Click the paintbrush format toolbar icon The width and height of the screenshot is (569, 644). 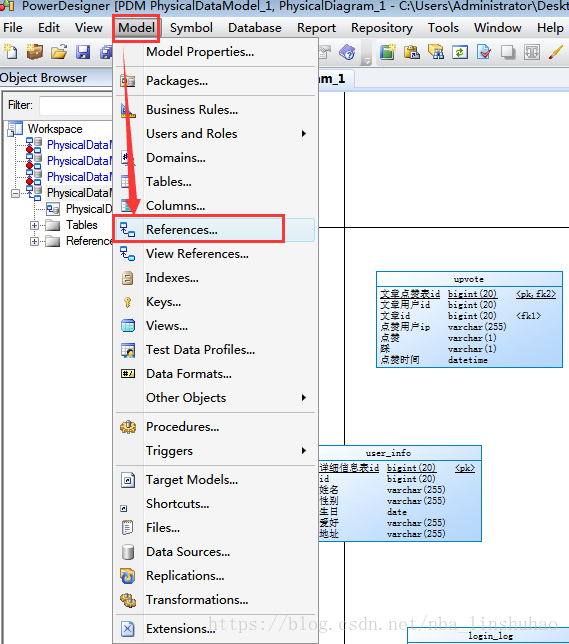click(x=556, y=52)
